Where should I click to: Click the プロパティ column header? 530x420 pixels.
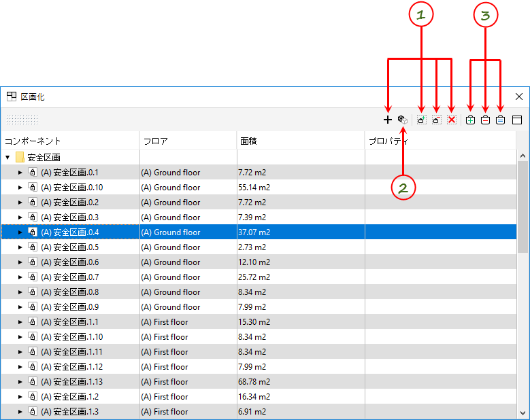click(x=440, y=141)
